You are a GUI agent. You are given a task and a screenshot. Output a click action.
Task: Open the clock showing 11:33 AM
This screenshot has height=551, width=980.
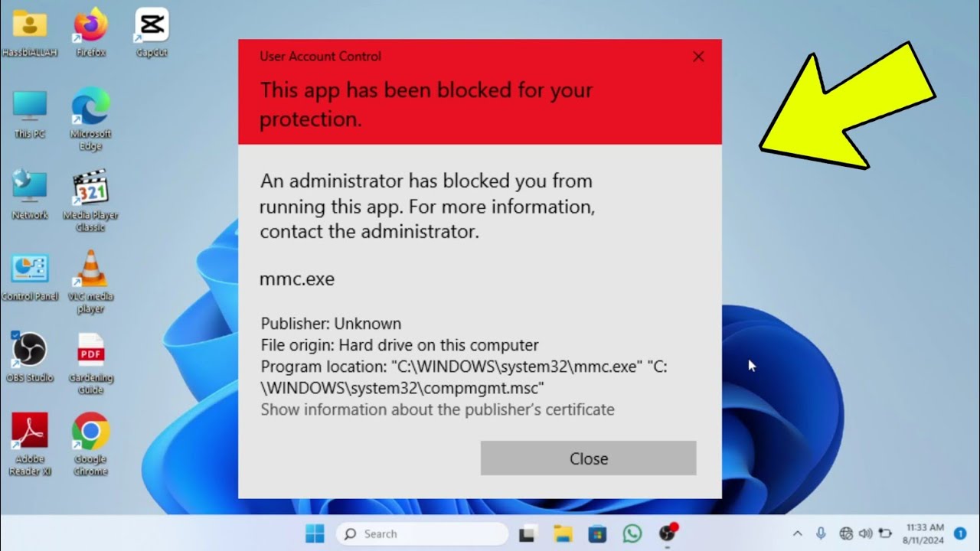click(x=925, y=533)
